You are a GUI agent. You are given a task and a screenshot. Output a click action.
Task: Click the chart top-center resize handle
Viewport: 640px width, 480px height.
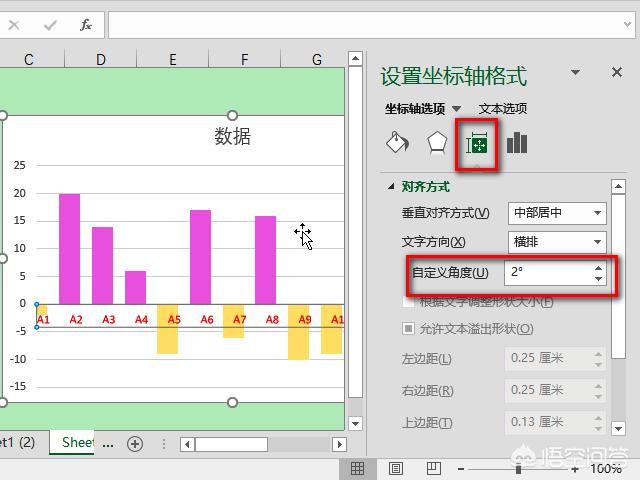[x=232, y=116]
